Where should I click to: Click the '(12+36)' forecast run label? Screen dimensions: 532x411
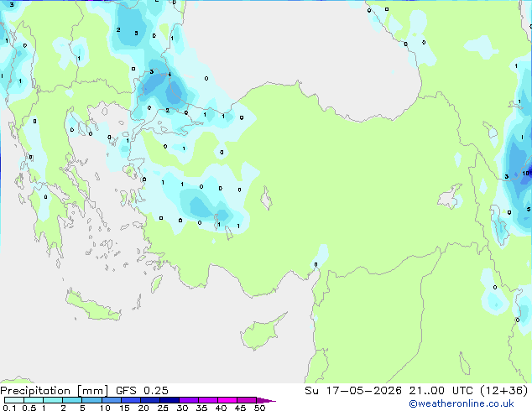click(504, 391)
